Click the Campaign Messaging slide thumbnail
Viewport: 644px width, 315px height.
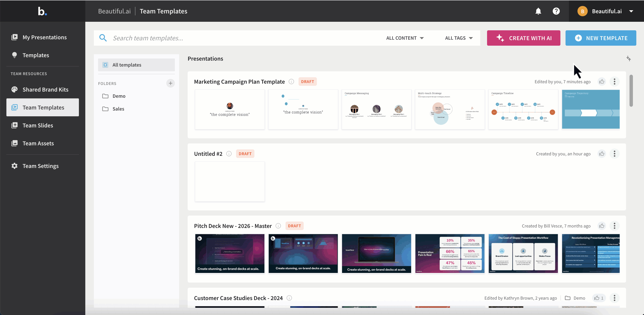click(x=376, y=109)
